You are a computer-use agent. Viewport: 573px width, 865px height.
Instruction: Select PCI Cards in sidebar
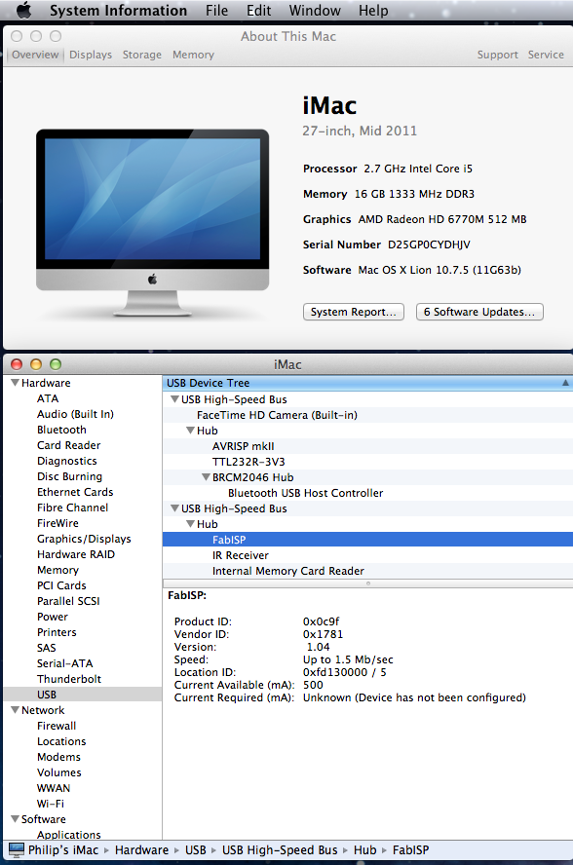coord(61,585)
